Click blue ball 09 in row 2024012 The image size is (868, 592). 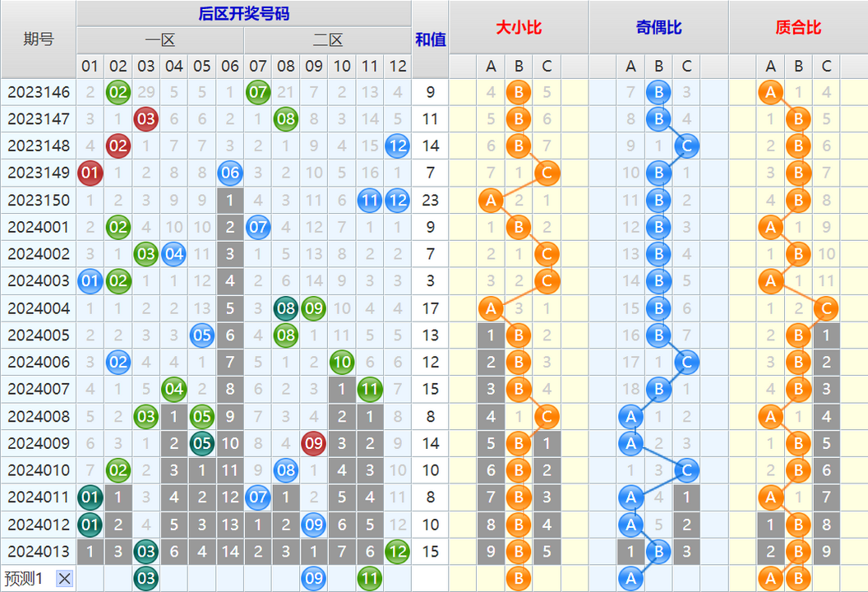click(x=314, y=525)
